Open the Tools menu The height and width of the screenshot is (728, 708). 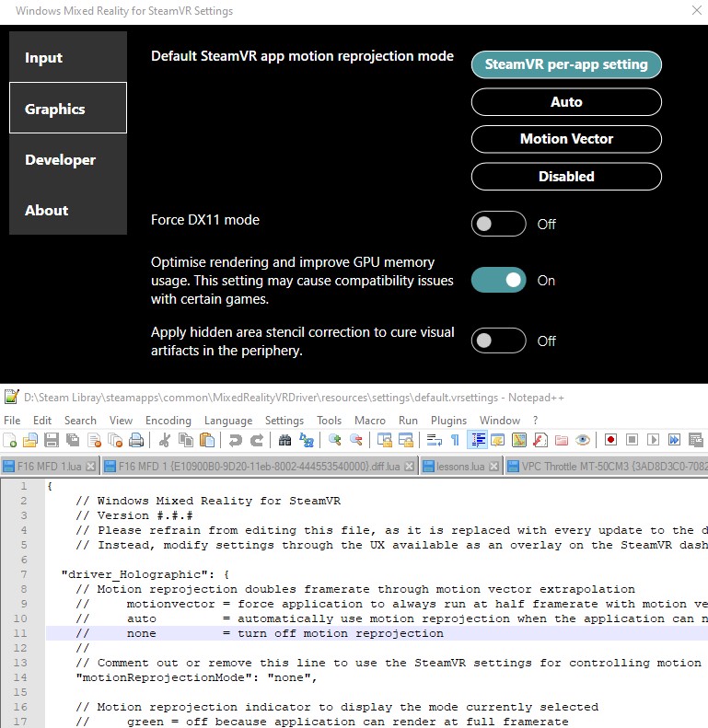[329, 421]
